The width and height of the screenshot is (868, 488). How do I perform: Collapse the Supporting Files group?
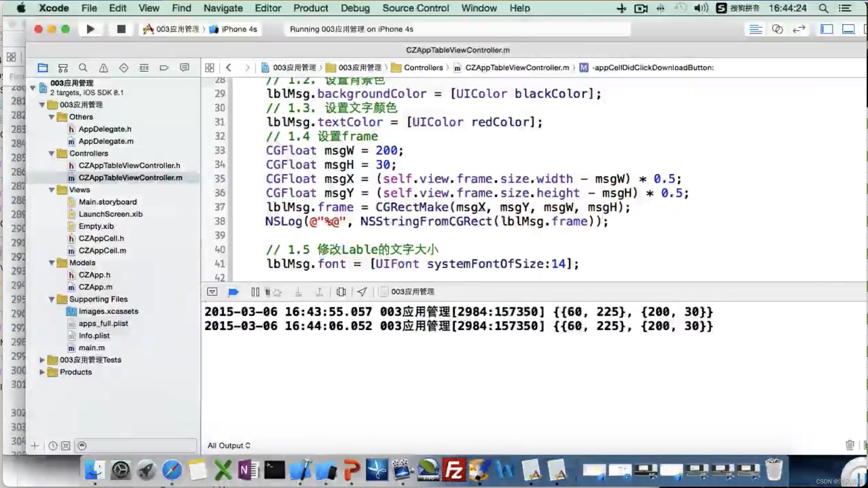point(52,299)
